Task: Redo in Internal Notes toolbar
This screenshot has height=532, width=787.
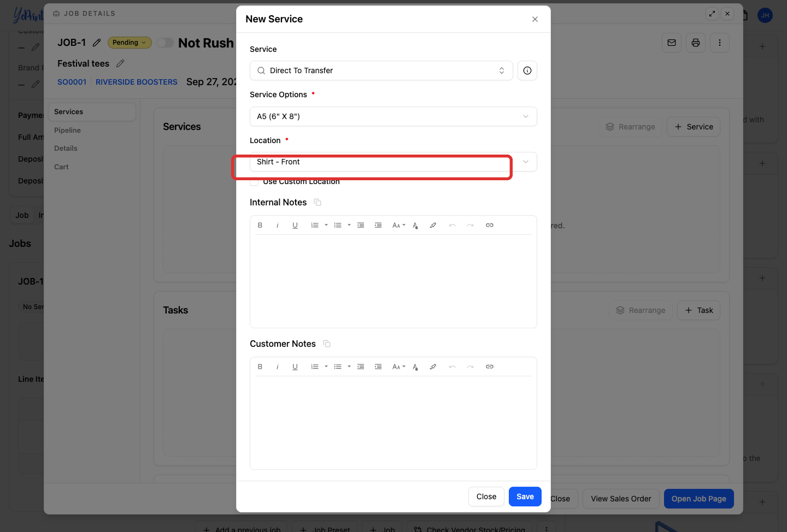Action: pyautogui.click(x=470, y=225)
